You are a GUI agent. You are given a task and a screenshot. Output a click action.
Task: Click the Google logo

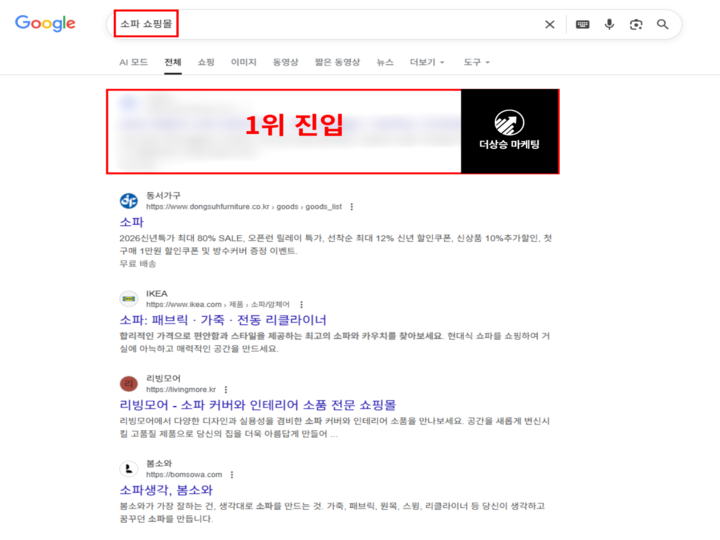[45, 24]
